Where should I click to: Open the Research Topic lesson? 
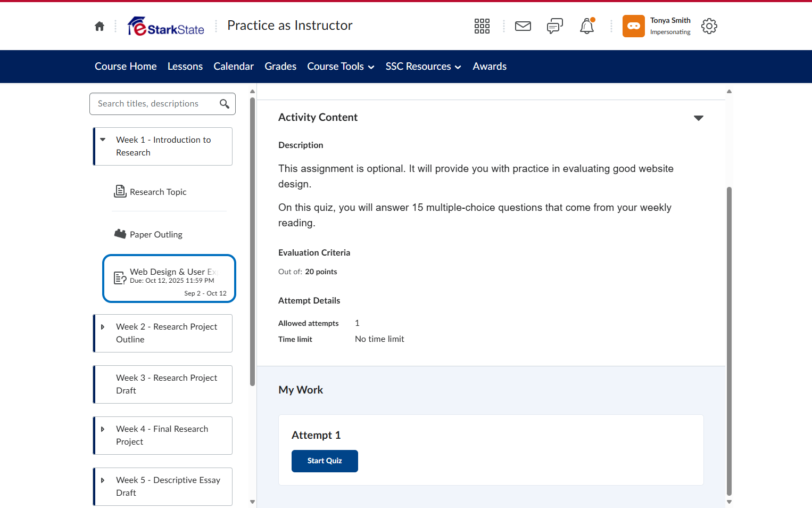(x=158, y=192)
